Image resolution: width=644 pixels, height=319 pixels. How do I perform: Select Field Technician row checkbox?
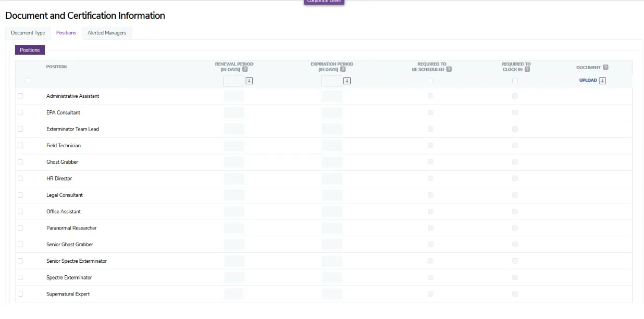tap(20, 146)
